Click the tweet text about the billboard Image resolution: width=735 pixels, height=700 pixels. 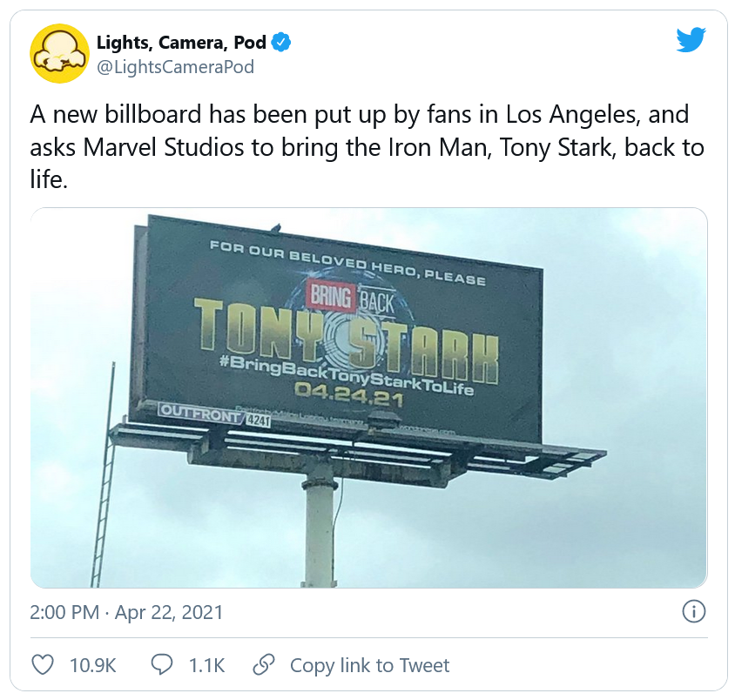366,146
